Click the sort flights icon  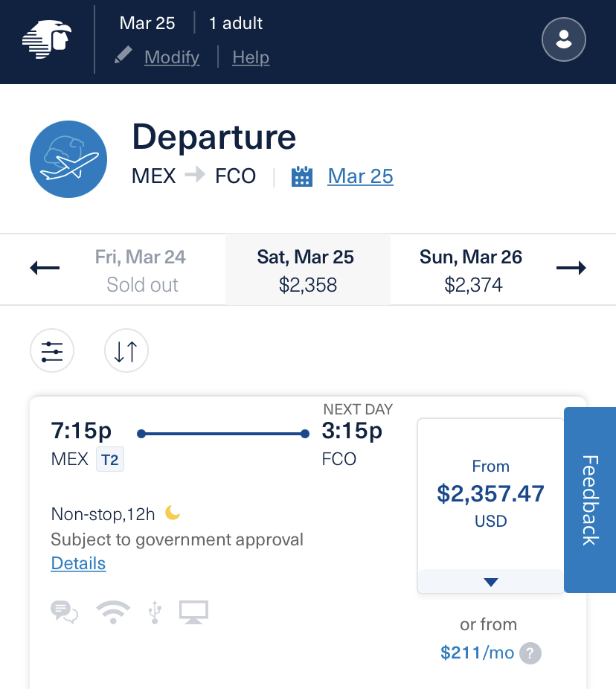[x=126, y=351]
